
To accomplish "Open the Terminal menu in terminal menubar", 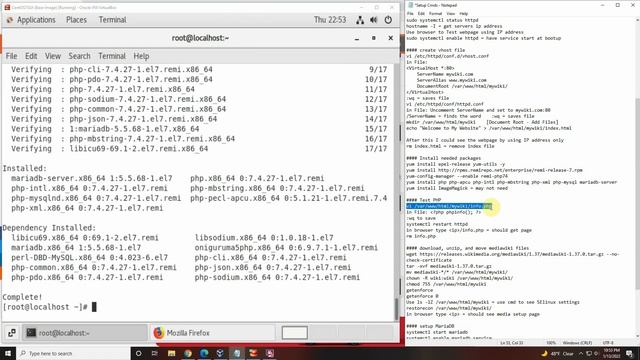I will click(112, 56).
